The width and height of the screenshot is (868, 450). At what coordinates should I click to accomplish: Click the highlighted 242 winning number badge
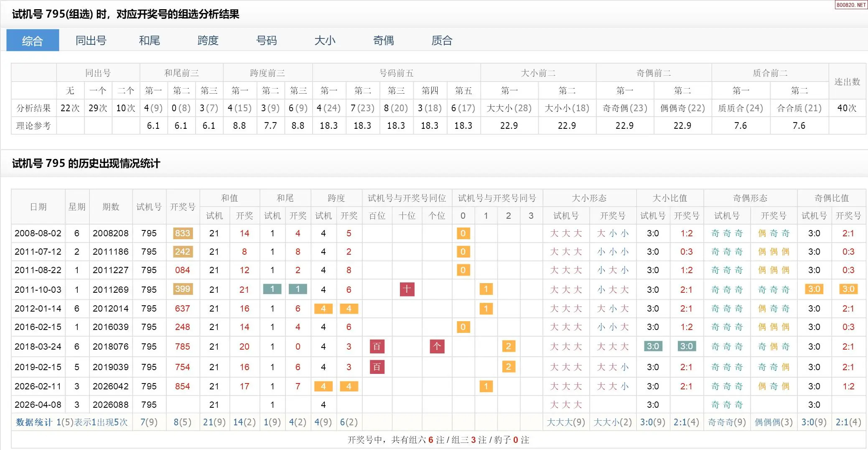click(183, 251)
